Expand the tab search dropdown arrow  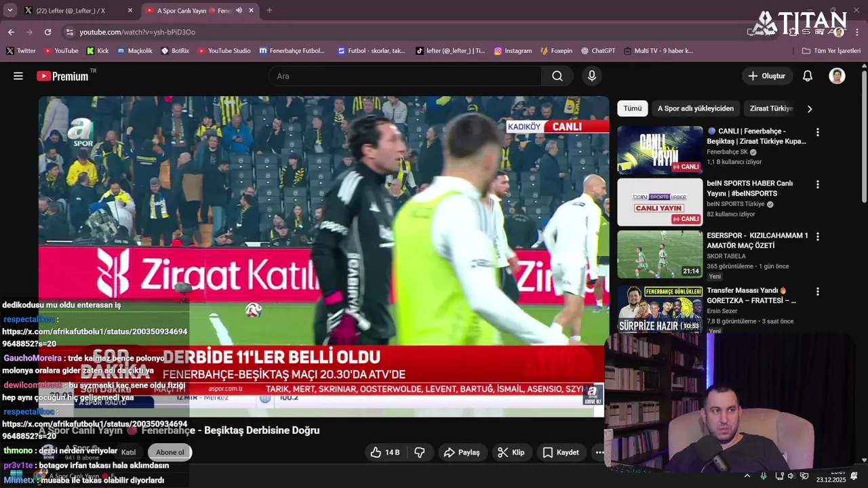pos(9,10)
